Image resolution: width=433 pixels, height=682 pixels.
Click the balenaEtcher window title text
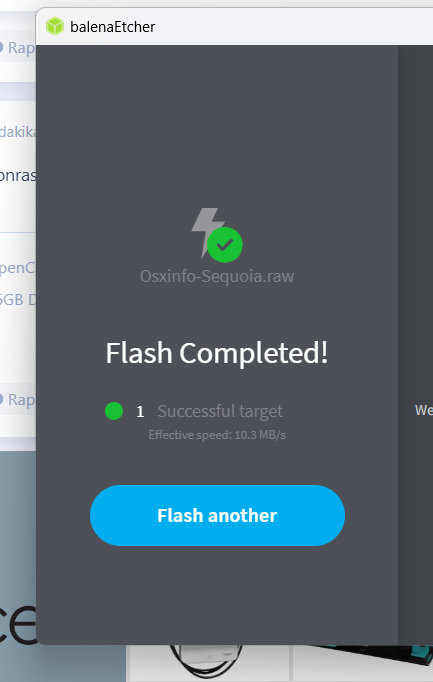coord(113,27)
